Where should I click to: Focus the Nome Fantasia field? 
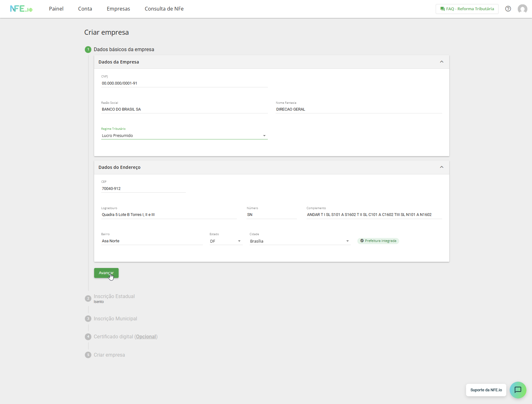tap(359, 109)
